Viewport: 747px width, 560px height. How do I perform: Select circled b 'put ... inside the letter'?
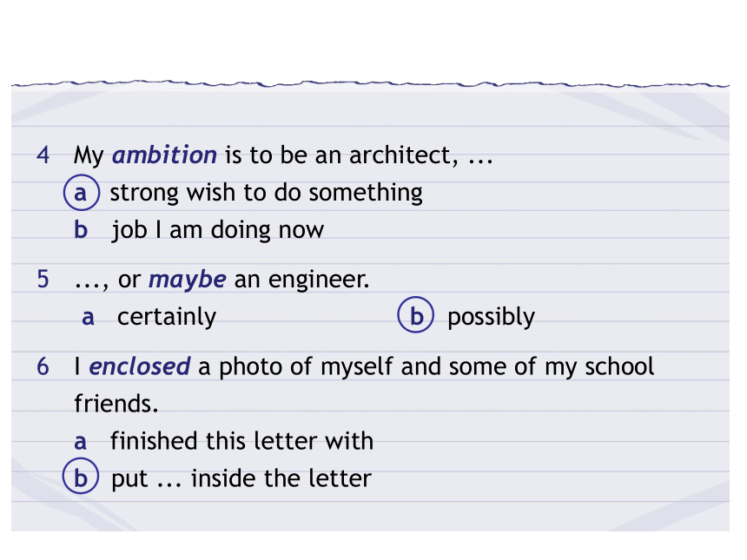[x=81, y=476]
